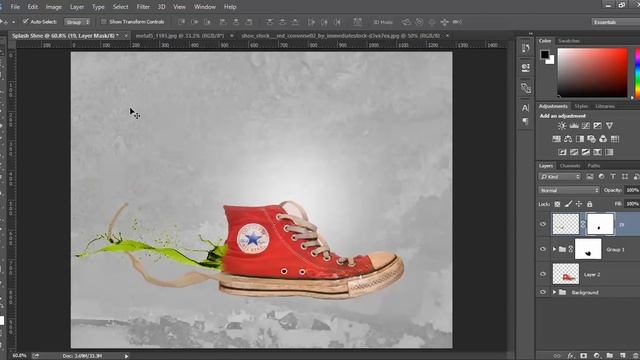Hide the top masked layer
This screenshot has width=640, height=360.
coord(543,224)
